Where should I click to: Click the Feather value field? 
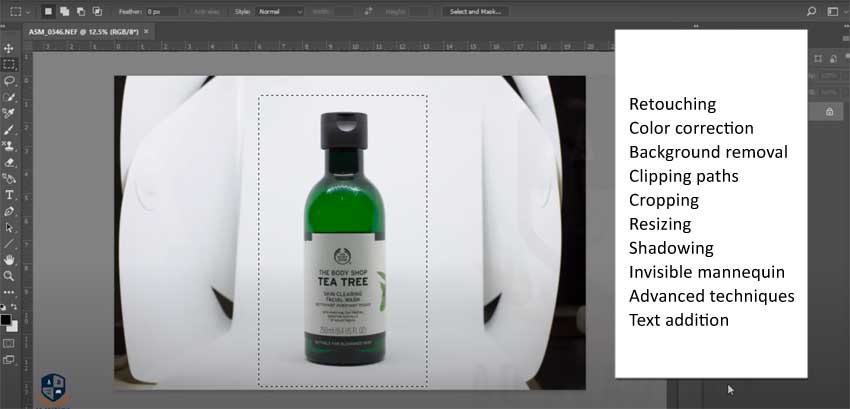(x=162, y=11)
